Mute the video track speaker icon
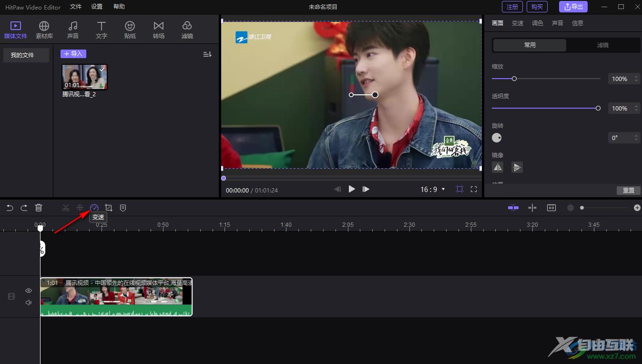Viewport: 642px width, 364px height. 29,302
